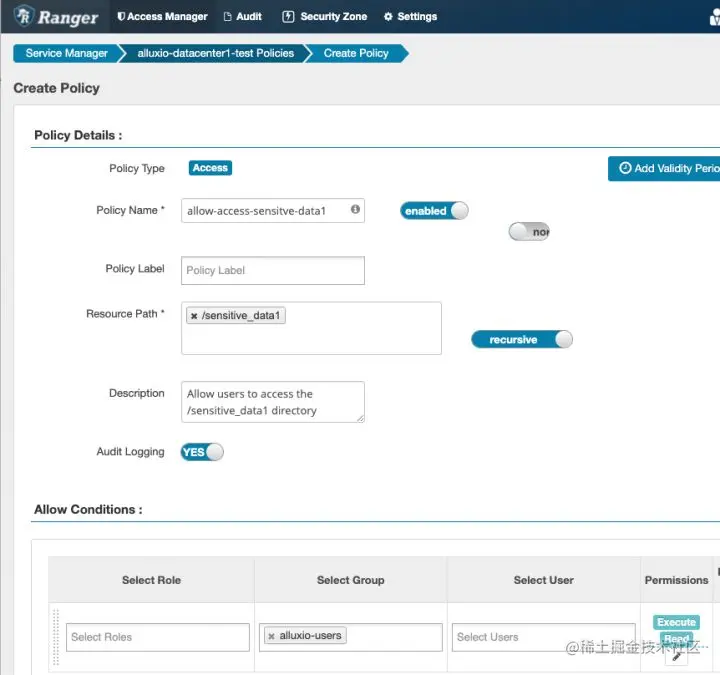Screen dimensions: 720x675
Task: Click the Audit document icon
Action: point(227,17)
